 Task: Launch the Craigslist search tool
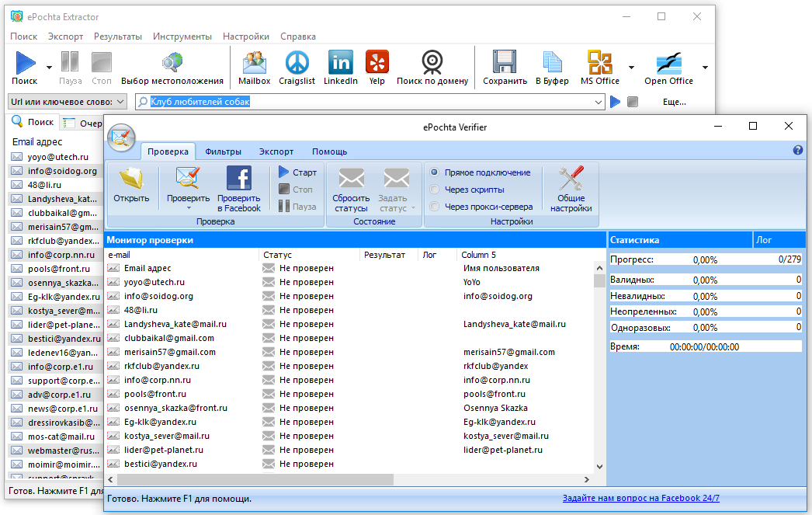297,63
